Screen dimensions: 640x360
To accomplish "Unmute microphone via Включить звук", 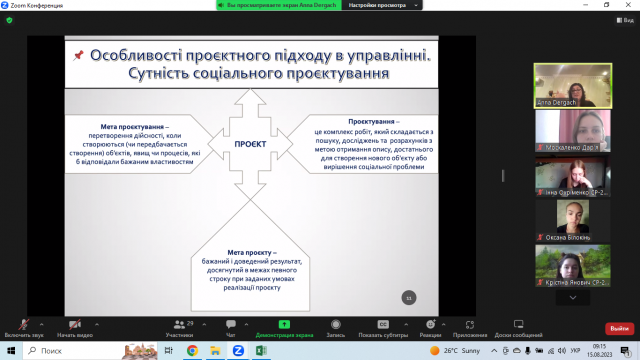I will tap(24, 328).
